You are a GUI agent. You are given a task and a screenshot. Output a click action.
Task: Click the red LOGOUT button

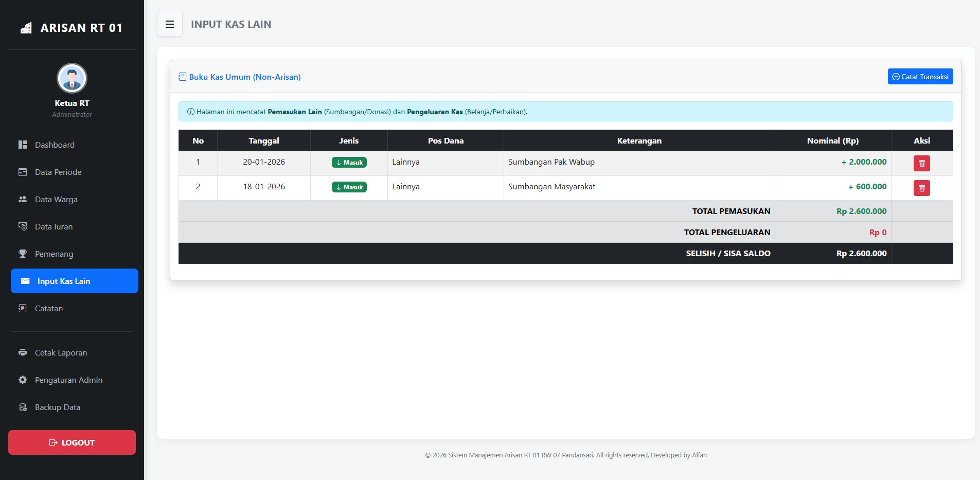coord(72,442)
